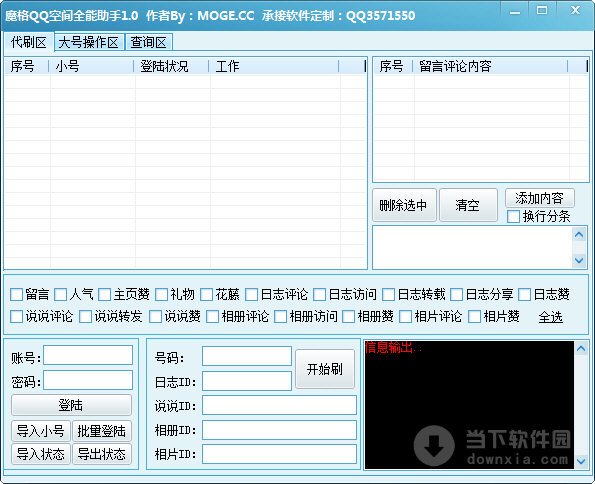This screenshot has height=484, width=595.
Task: Check the 日志赞 option
Action: click(x=524, y=295)
